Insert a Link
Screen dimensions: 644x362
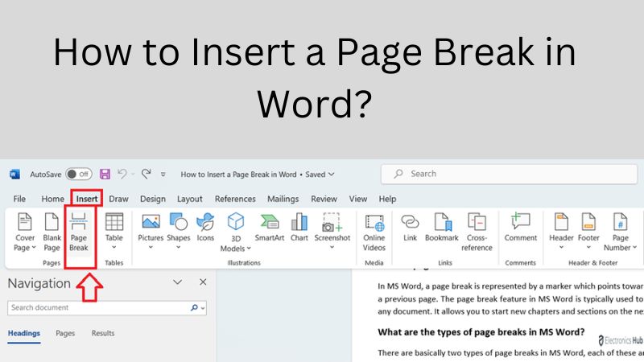coord(410,227)
